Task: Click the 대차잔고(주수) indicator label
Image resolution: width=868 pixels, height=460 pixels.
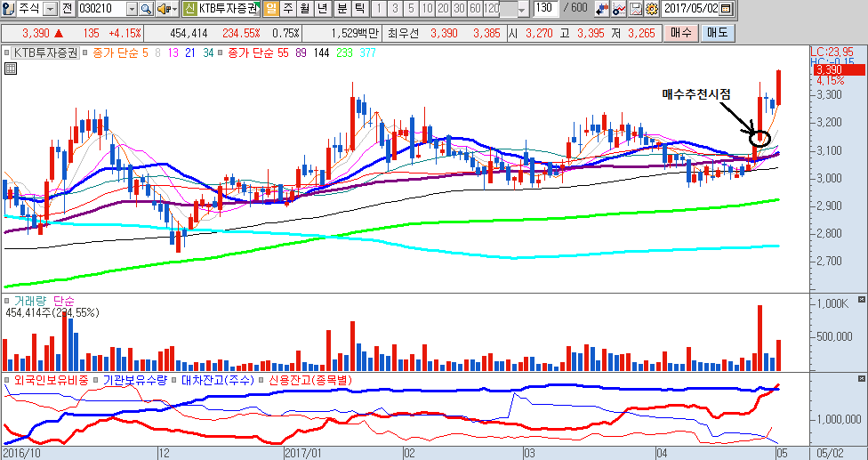Action: (217, 380)
